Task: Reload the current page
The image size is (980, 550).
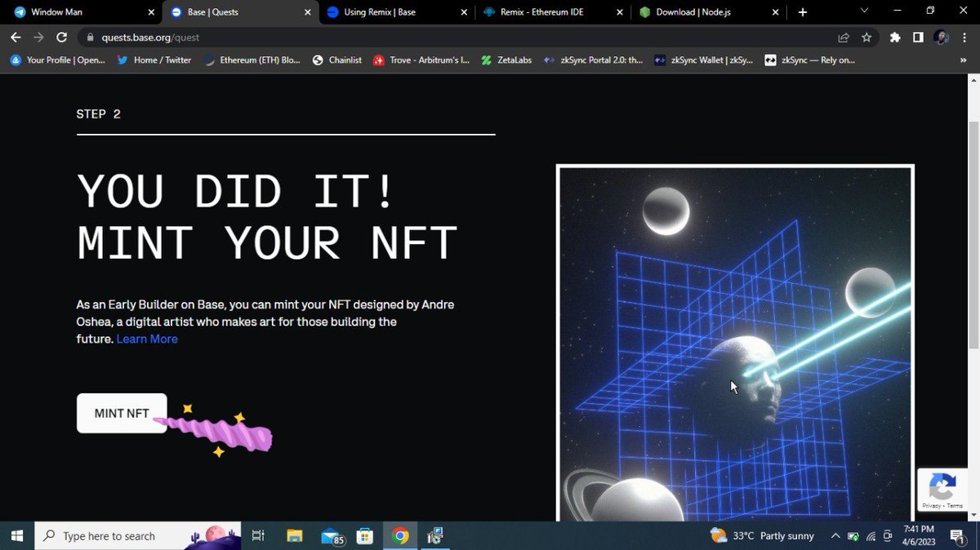Action: (61, 37)
